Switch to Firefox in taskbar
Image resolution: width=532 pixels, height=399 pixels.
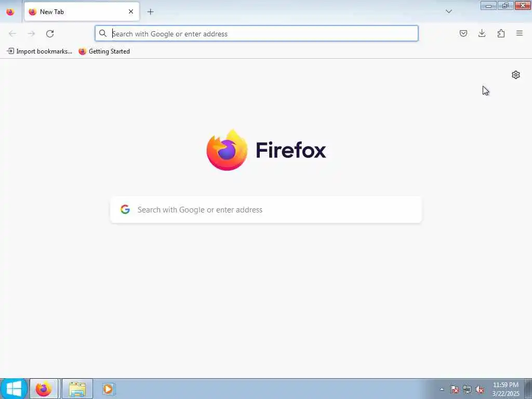44,389
